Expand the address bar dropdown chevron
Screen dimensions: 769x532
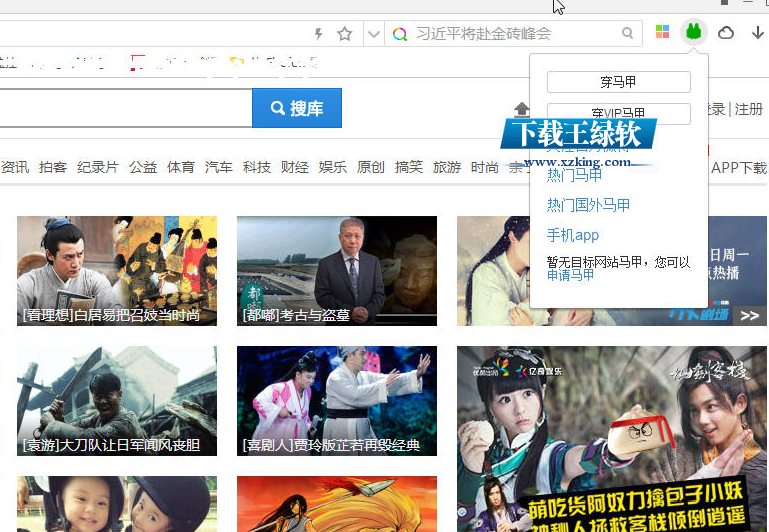(x=374, y=34)
